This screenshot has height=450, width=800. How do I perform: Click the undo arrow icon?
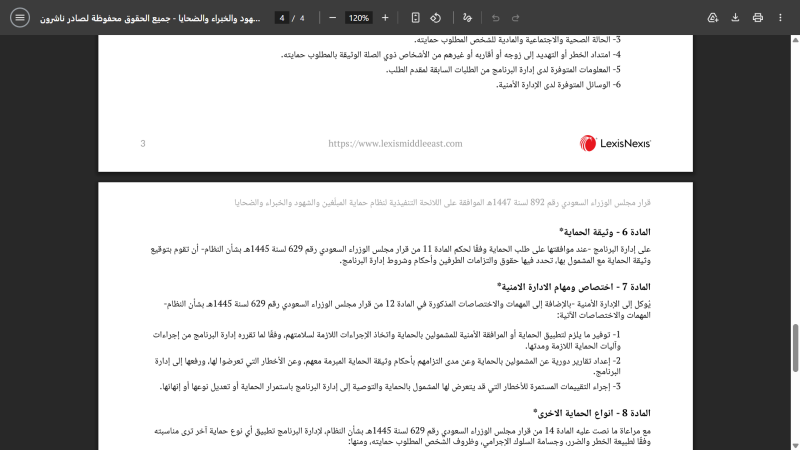pyautogui.click(x=495, y=18)
